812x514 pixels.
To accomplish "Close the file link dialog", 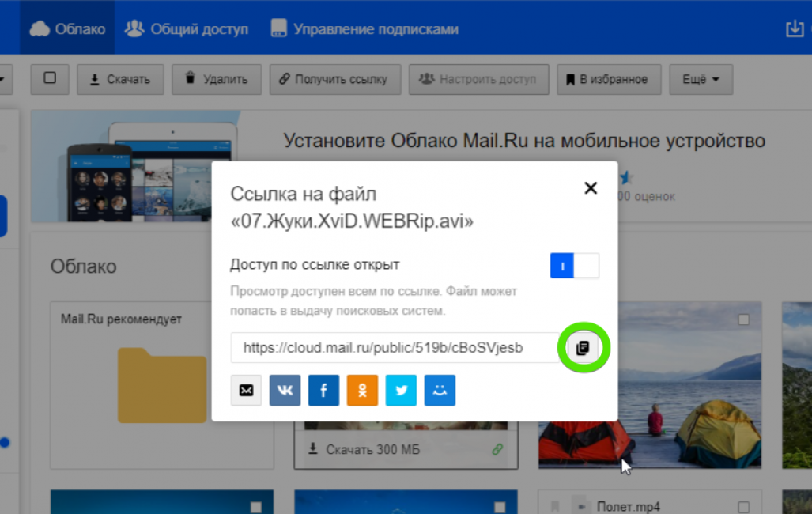I will click(590, 187).
